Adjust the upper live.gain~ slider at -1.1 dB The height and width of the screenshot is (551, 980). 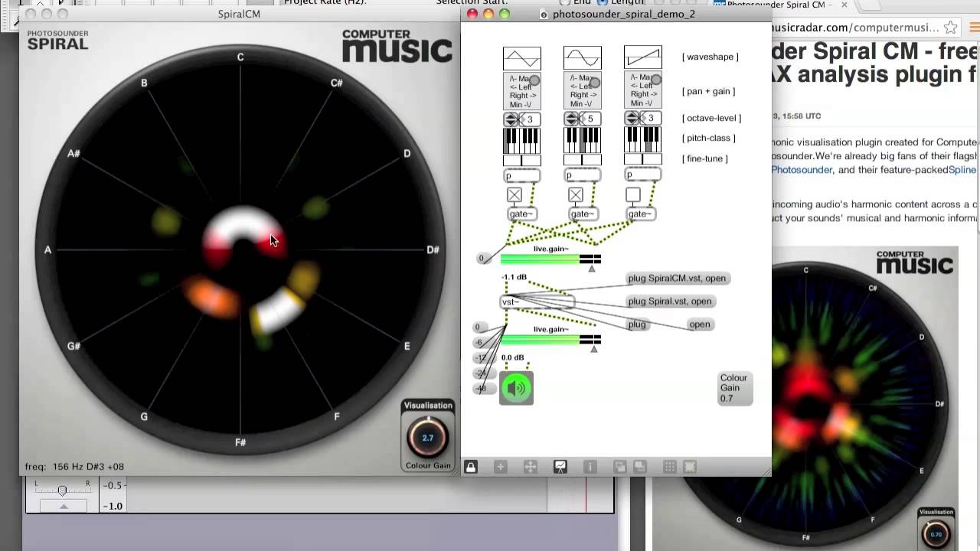550,259
